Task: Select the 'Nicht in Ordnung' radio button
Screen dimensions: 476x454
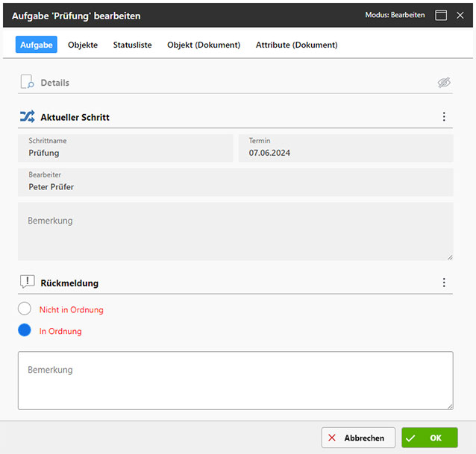Action: [x=25, y=309]
